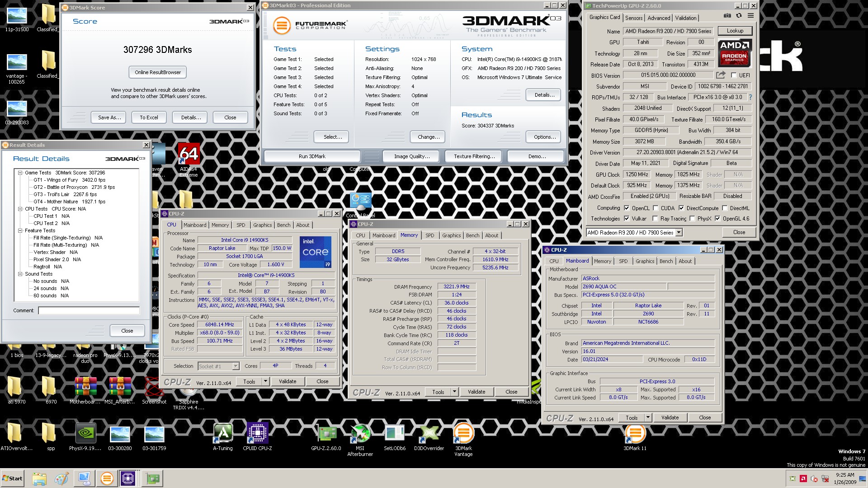Click the GPU-Z taskbar icon
868x488 pixels.
pos(152,478)
